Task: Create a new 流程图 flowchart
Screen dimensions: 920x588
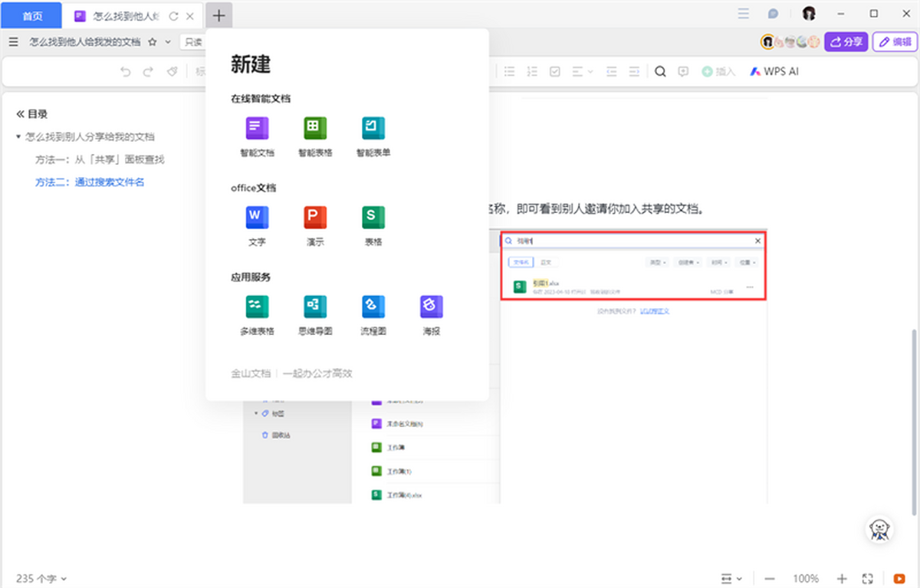Action: tap(373, 307)
